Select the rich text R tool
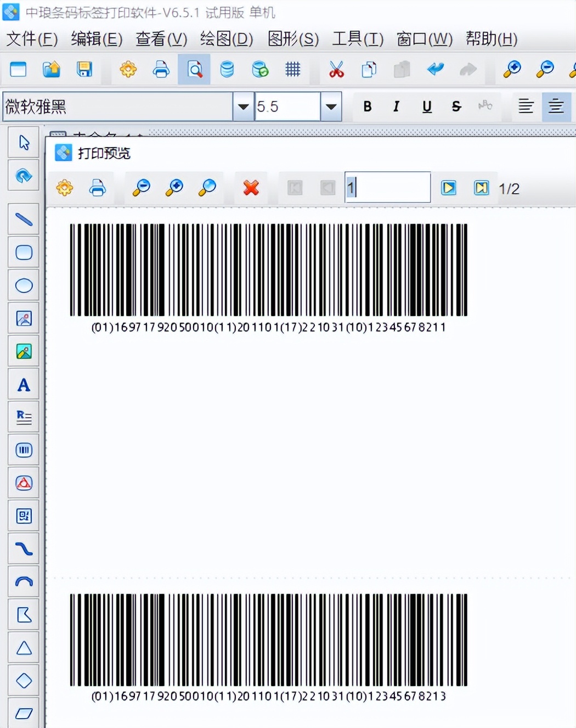The height and width of the screenshot is (728, 576). click(24, 417)
